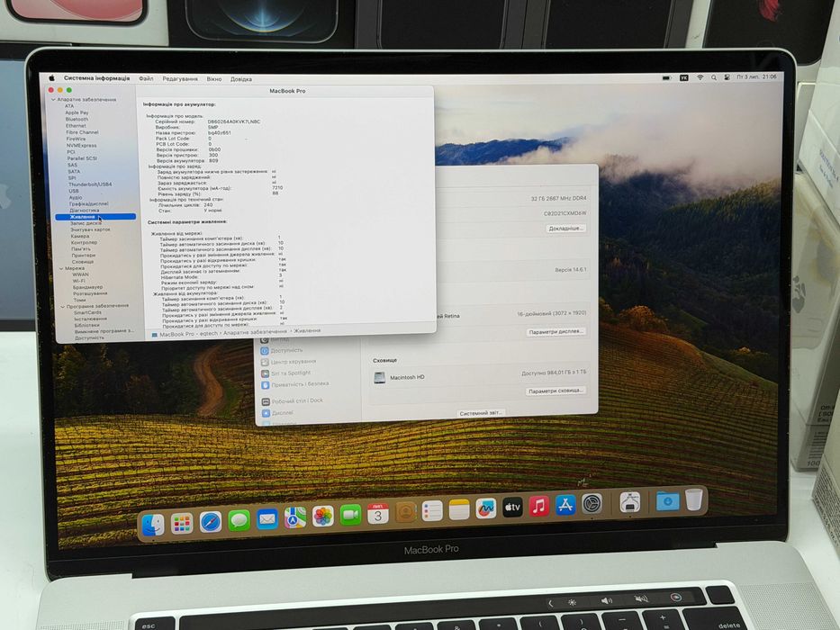
Task: Select Приватність і безпека in Settings
Action: click(x=295, y=384)
